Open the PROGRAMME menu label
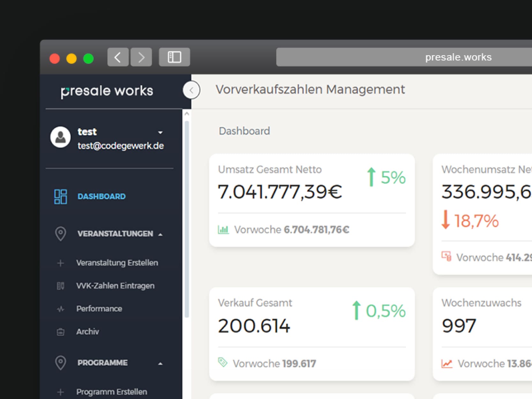 pyautogui.click(x=102, y=363)
